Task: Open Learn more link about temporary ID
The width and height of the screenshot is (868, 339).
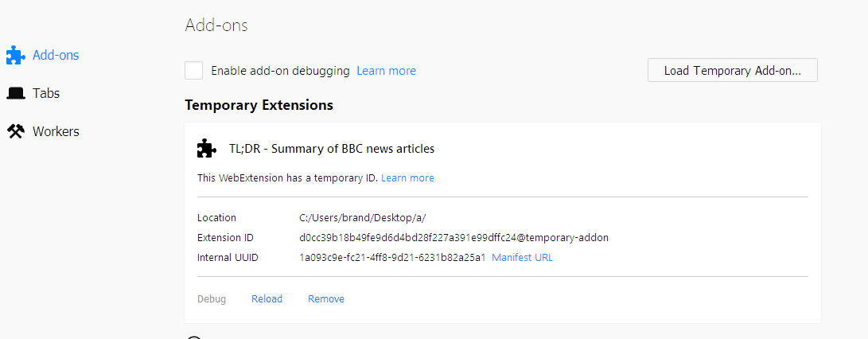Action: [x=407, y=178]
